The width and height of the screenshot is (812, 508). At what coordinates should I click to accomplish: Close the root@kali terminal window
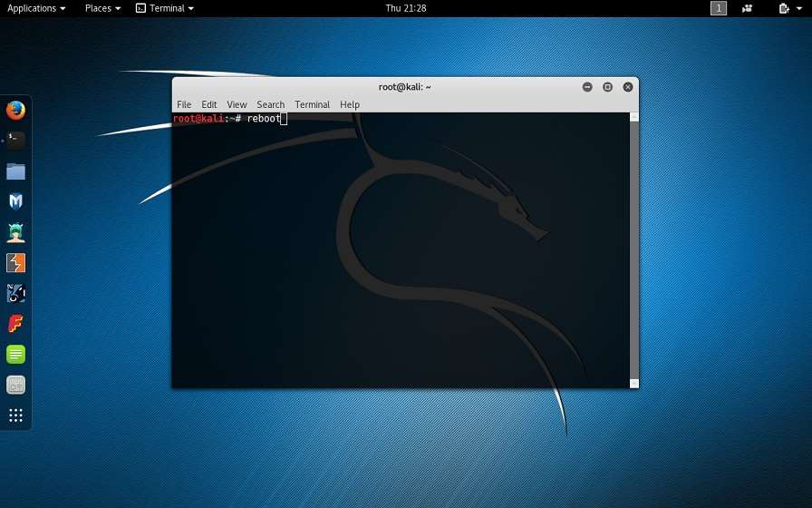628,87
